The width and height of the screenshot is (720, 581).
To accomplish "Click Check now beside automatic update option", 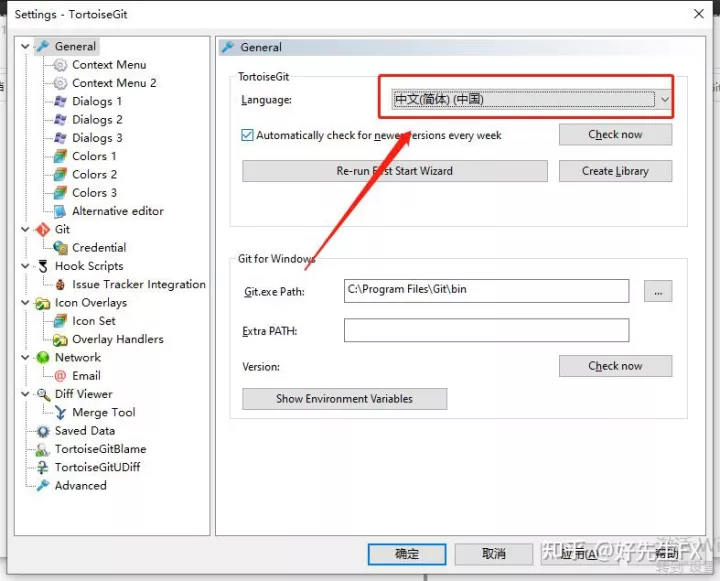I will coord(615,135).
